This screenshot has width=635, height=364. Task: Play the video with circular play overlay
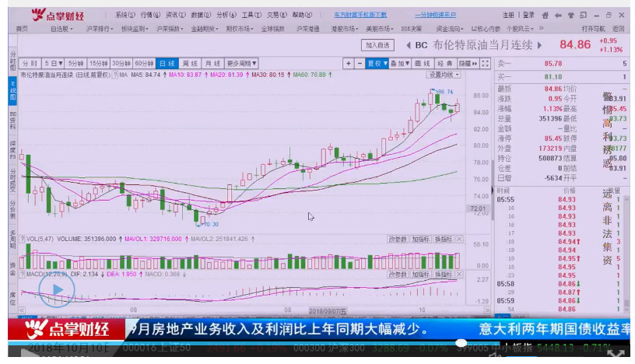[57, 290]
